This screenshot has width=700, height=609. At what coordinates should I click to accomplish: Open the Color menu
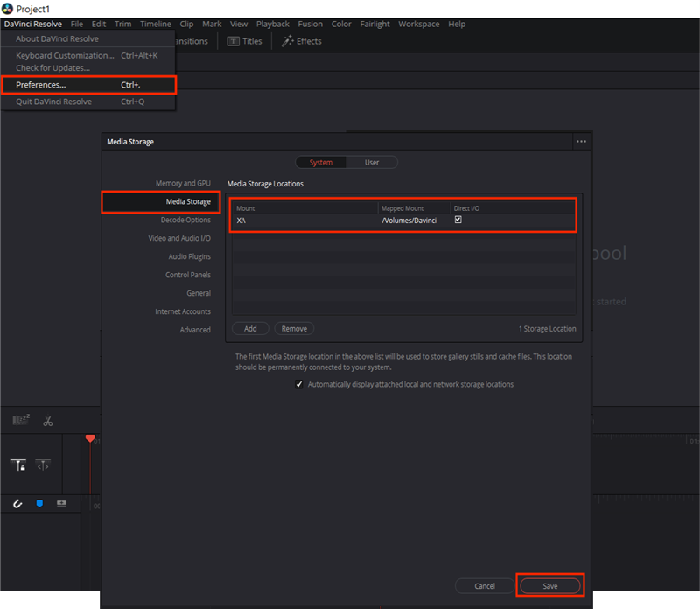coord(341,24)
